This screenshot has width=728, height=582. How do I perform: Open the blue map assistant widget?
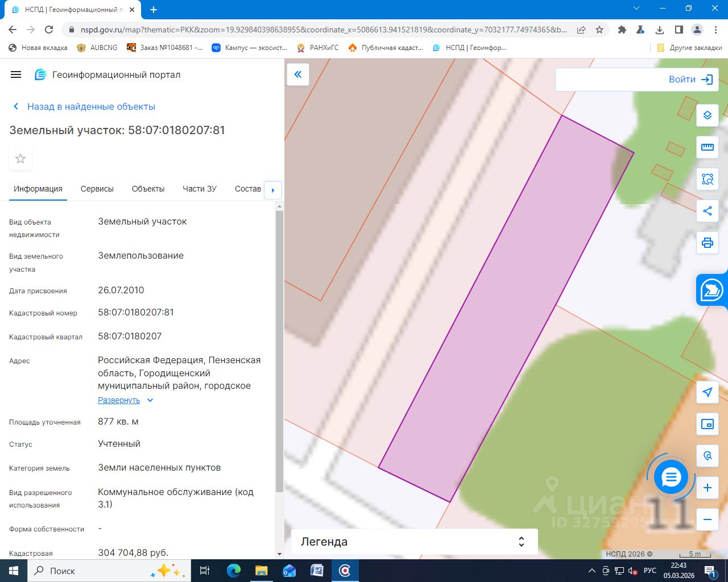click(x=712, y=290)
